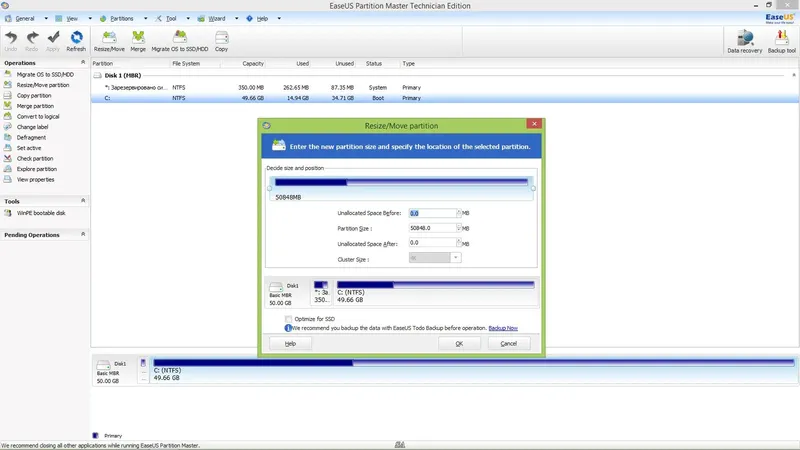This screenshot has width=800, height=450.
Task: Follow the Backup Now link
Action: tap(503, 328)
